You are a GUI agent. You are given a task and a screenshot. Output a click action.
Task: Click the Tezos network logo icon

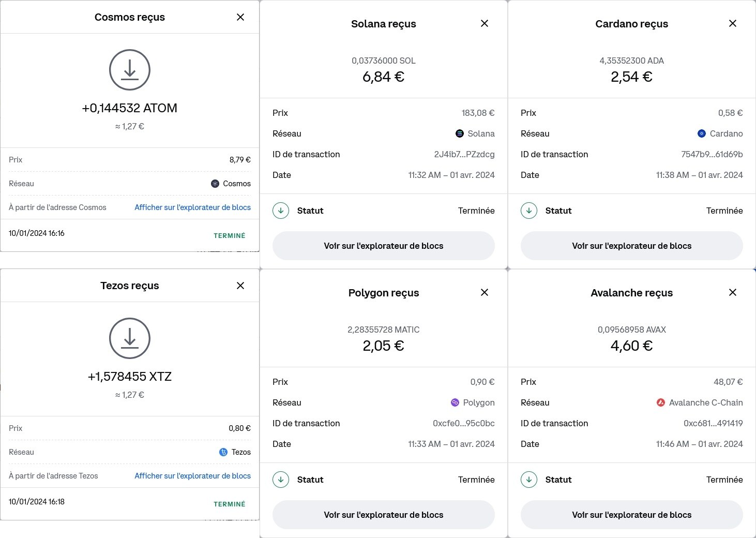[223, 452]
